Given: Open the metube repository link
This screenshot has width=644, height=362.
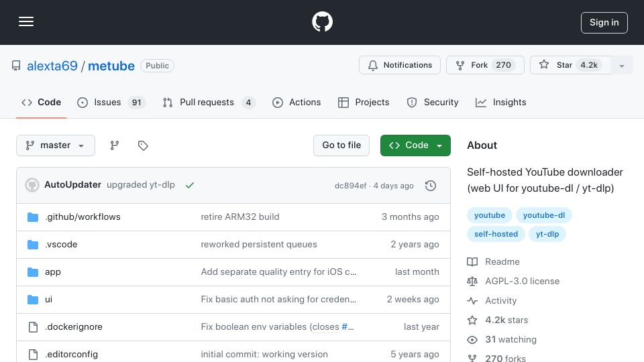Looking at the screenshot, I should 111,66.
